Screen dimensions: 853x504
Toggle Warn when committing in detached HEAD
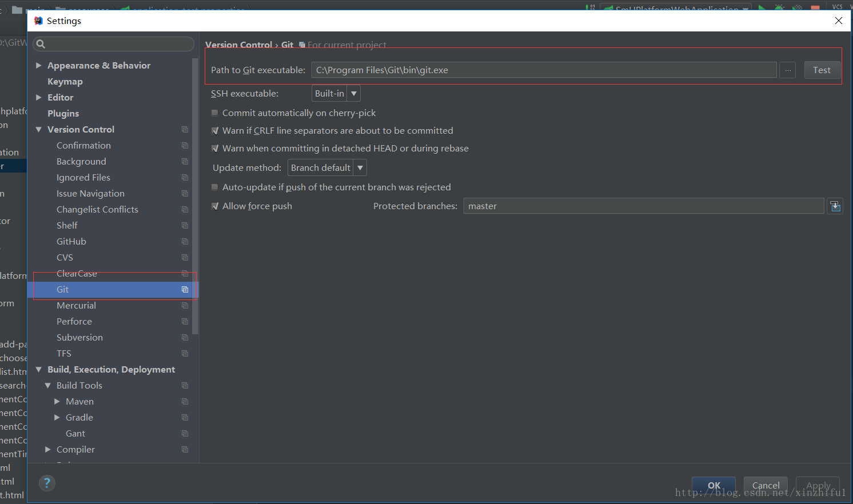215,149
